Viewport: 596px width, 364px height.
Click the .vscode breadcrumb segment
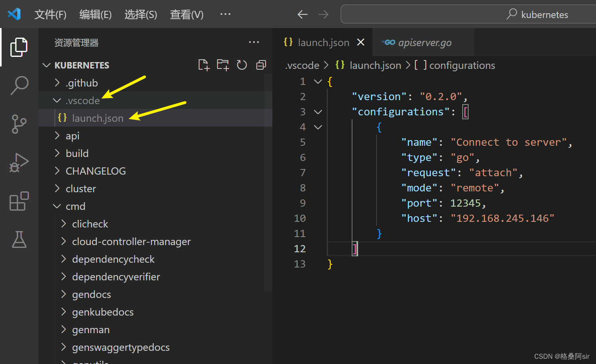[302, 65]
